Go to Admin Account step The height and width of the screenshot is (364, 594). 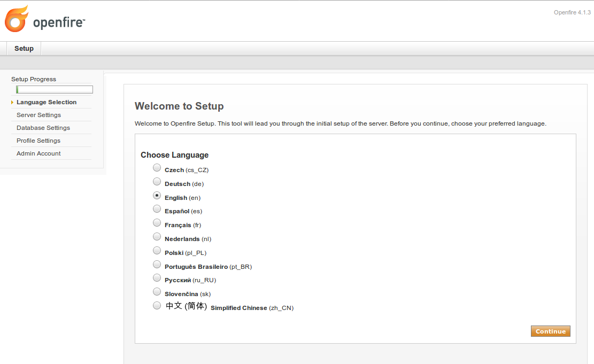pos(38,154)
